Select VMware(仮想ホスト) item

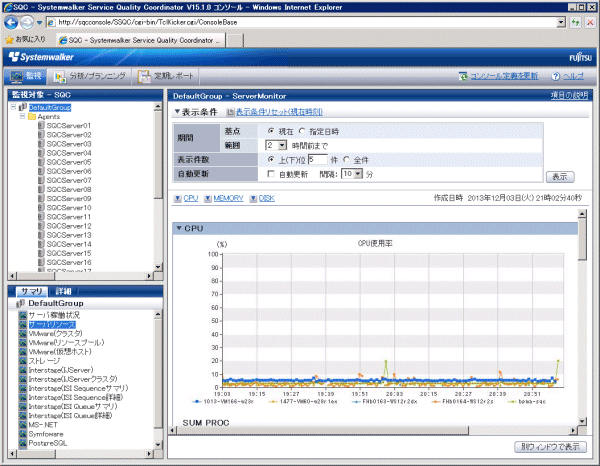[x=60, y=352]
